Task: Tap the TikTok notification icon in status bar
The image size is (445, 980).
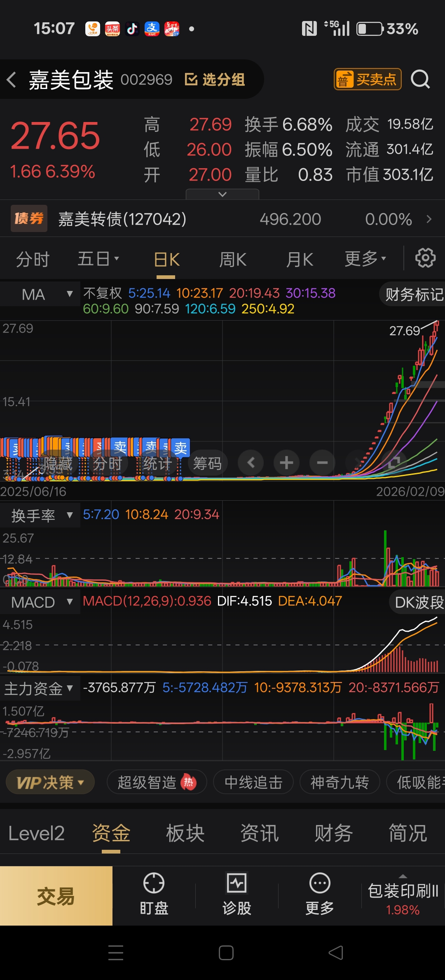Action: [x=132, y=29]
